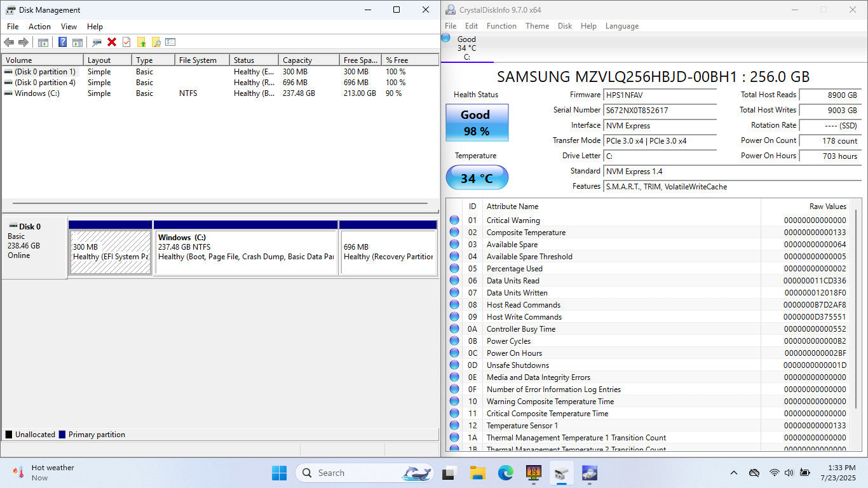Click the attribute list vertical scrollbar
868x488 pixels.
point(856,324)
